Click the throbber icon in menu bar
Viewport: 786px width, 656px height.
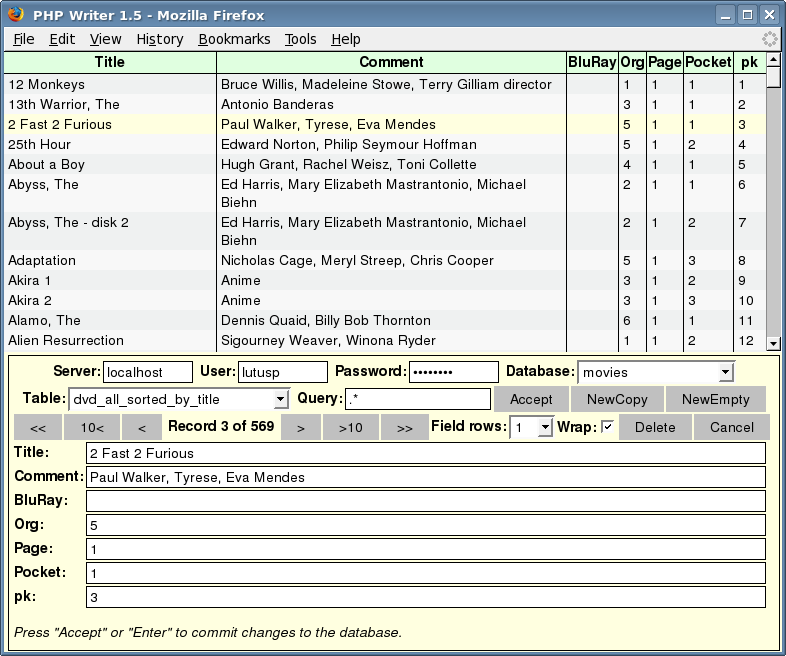tap(770, 39)
